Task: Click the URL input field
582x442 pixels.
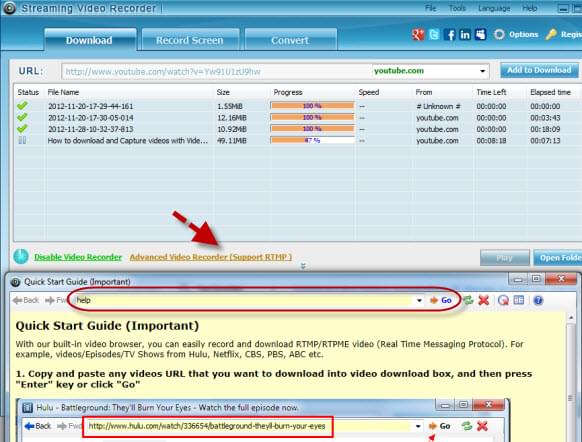Action: (217, 71)
